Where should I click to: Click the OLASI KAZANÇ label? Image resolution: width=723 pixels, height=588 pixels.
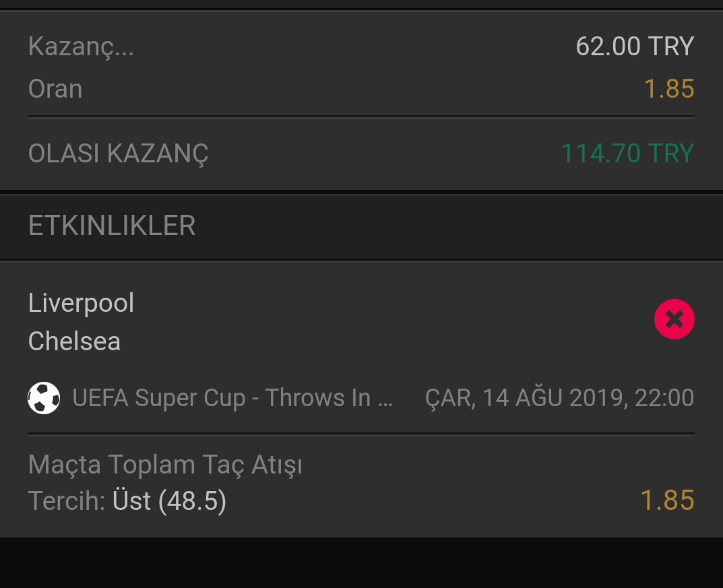point(118,154)
